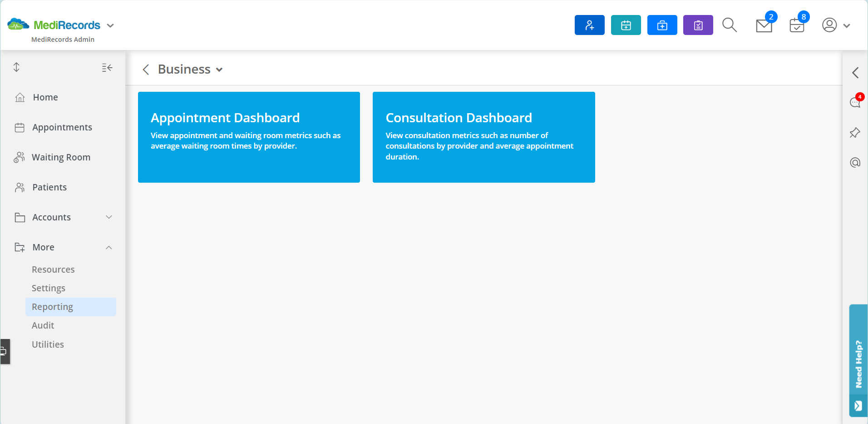Click the Appointments calendar icon in sidebar
Viewport: 868px width, 424px height.
pyautogui.click(x=20, y=127)
